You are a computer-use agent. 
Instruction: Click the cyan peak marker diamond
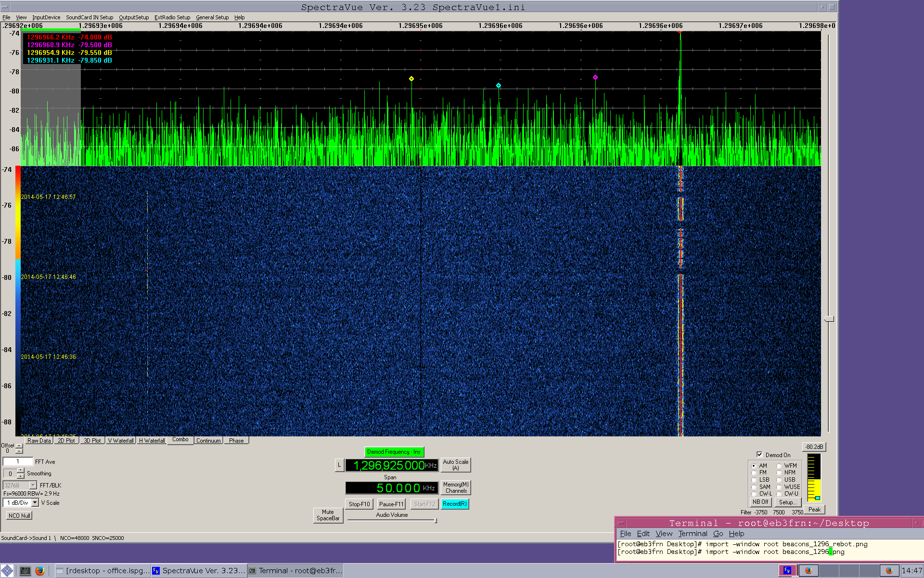[x=499, y=85]
